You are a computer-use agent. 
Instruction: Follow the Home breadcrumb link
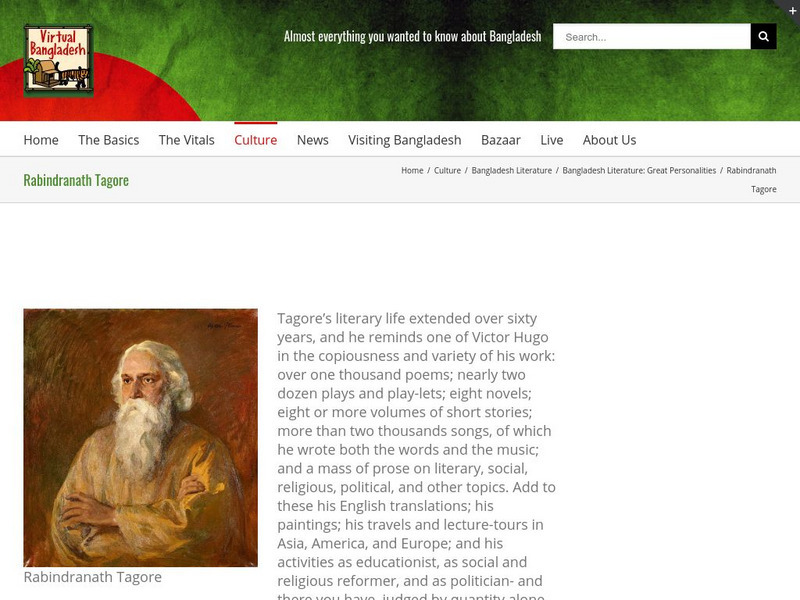click(412, 170)
